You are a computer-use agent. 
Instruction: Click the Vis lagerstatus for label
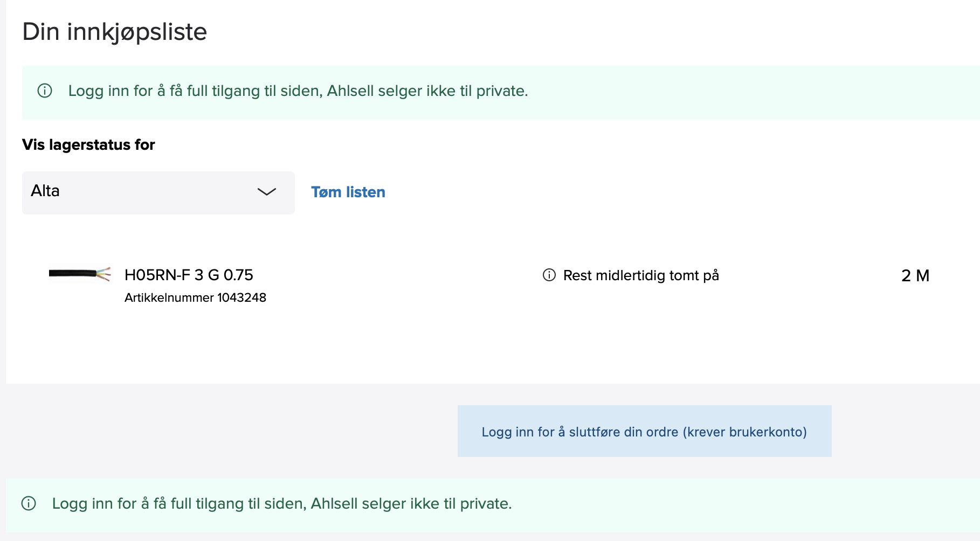coord(88,144)
